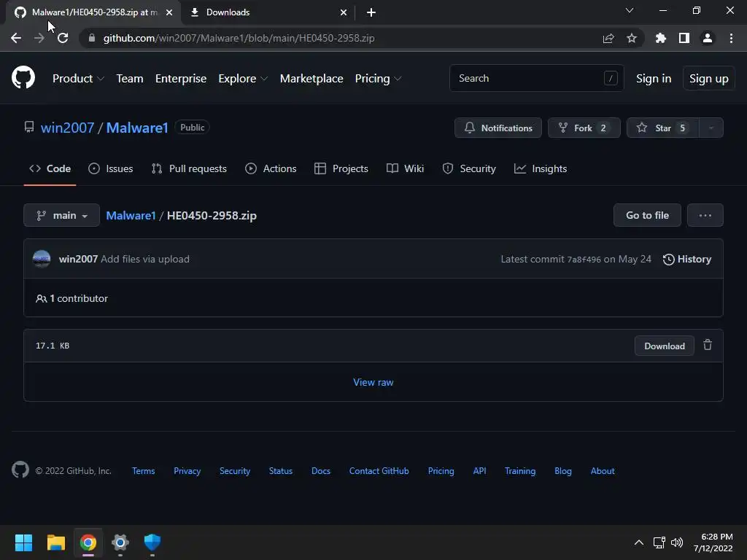Click the padlock site info icon
The image size is (747, 560).
click(x=91, y=38)
